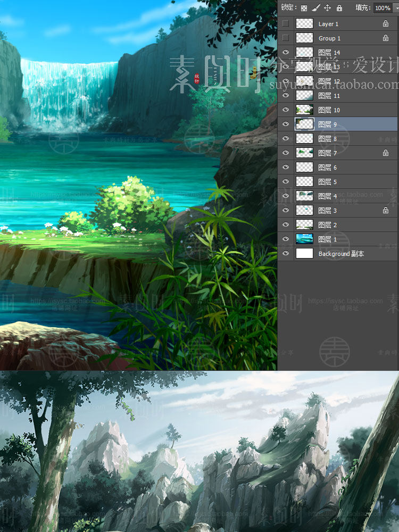Click the 图层 2 thumbnail

(304, 225)
